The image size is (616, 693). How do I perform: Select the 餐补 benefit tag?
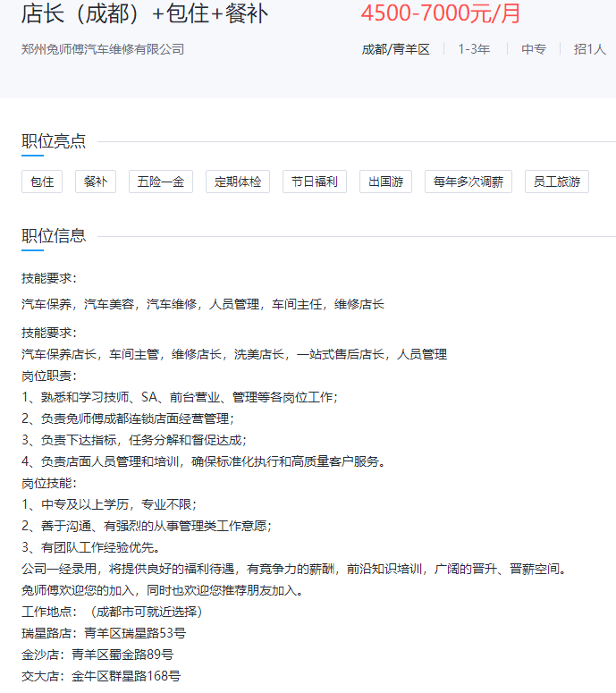coord(96,182)
